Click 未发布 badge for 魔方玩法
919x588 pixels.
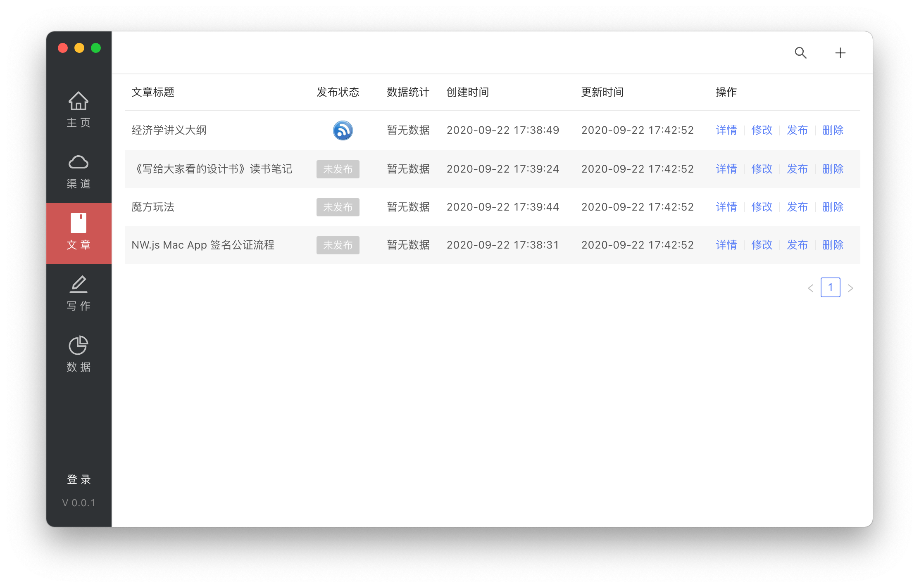(x=338, y=207)
